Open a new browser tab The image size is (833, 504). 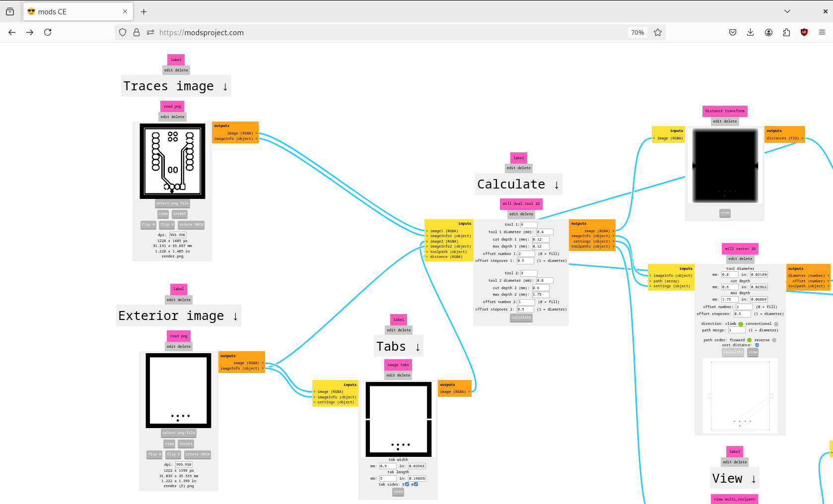pyautogui.click(x=144, y=11)
